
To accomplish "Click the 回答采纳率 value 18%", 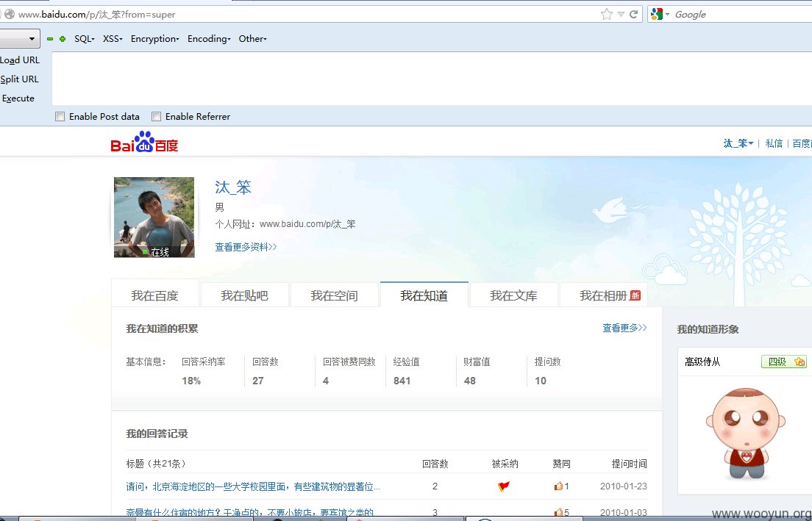I will pos(191,381).
